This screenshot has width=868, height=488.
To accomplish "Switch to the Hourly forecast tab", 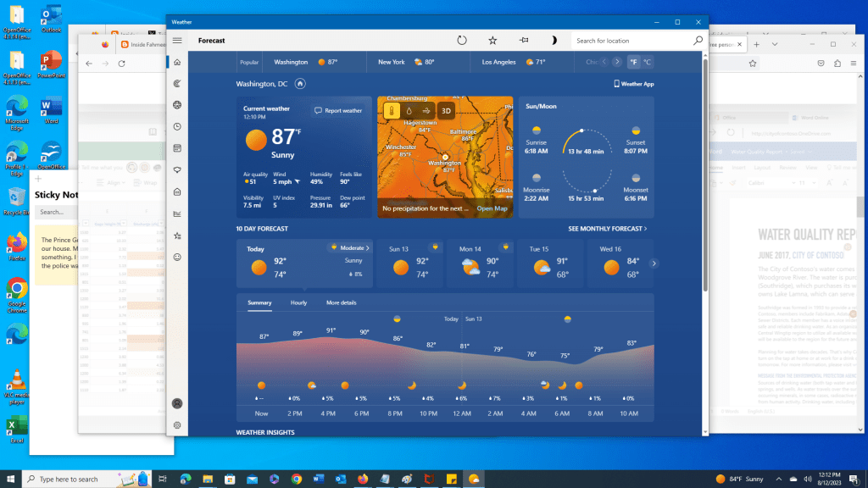I will pyautogui.click(x=298, y=302).
